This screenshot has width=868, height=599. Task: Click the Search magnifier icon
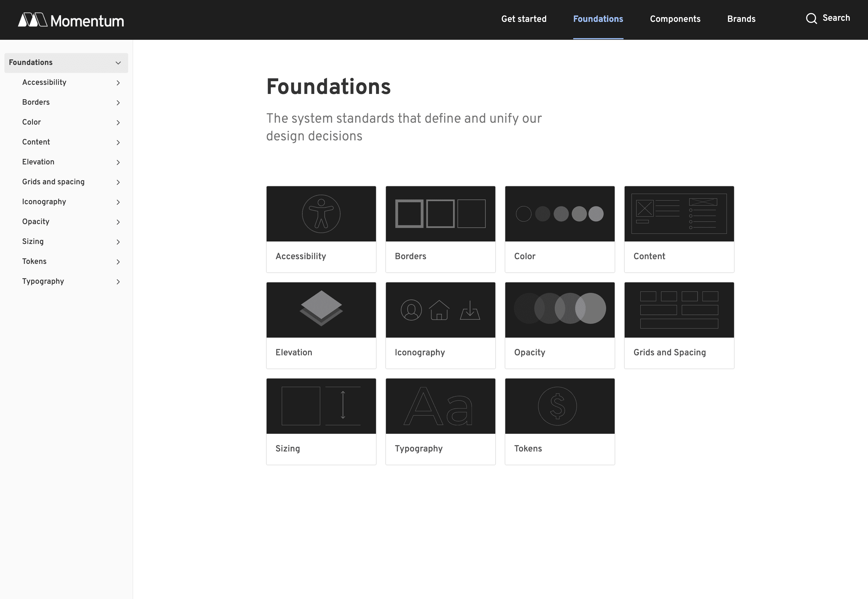coord(811,19)
